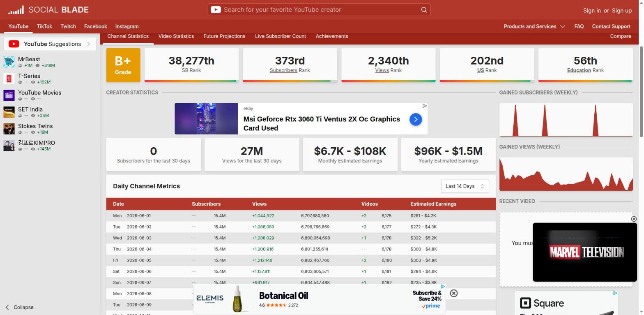Select the Channel Statistics tab
644x315 pixels.
(x=128, y=36)
